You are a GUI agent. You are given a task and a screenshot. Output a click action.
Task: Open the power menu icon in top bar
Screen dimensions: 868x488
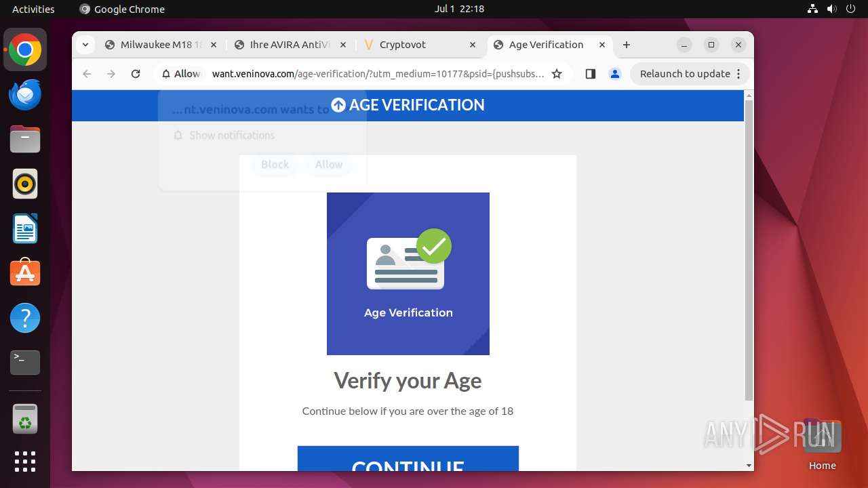[851, 9]
